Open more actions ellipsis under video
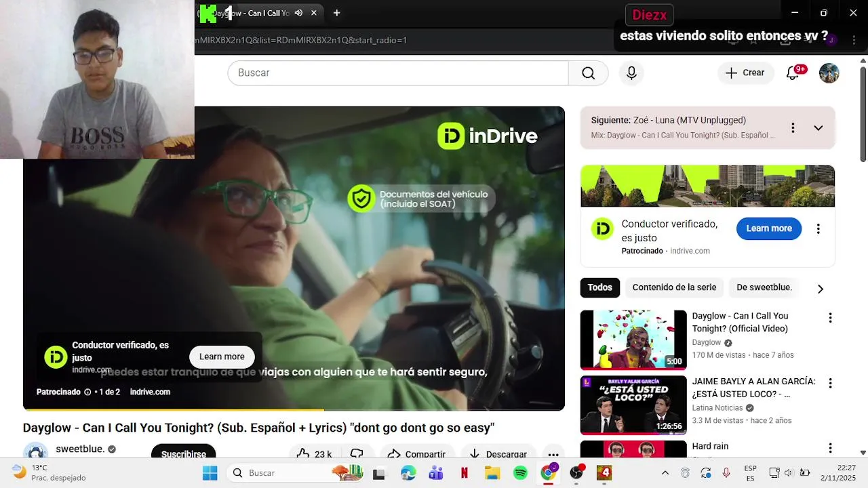Screen dimensions: 868x488 coord(553,455)
